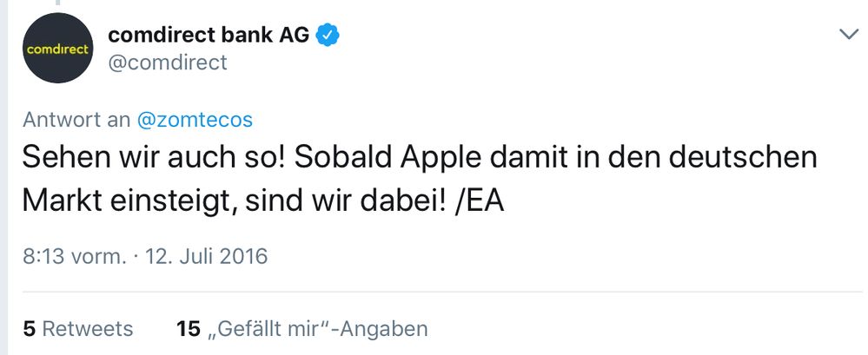Click the retweet count number 5
Image resolution: width=868 pixels, height=355 pixels.
[x=29, y=329]
